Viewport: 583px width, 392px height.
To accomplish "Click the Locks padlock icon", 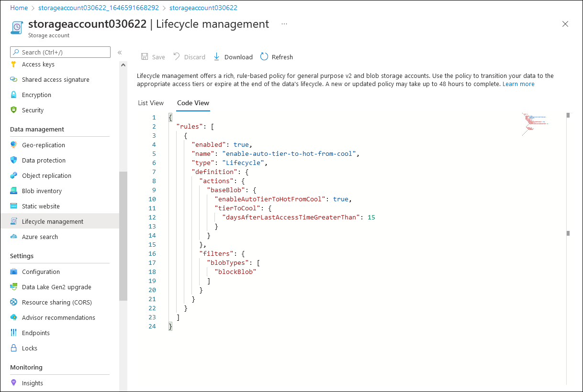I will click(x=13, y=348).
